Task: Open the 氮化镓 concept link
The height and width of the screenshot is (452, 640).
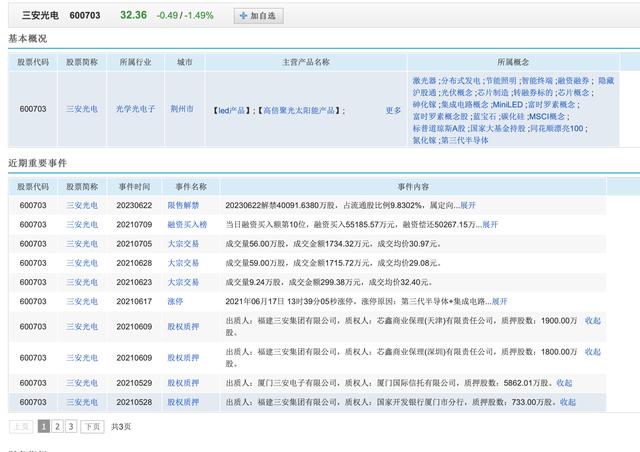Action: [x=424, y=140]
